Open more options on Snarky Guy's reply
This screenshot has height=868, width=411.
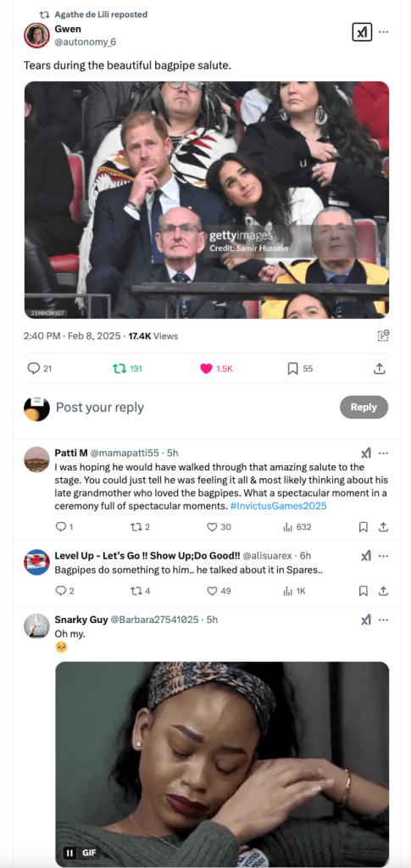(x=383, y=620)
